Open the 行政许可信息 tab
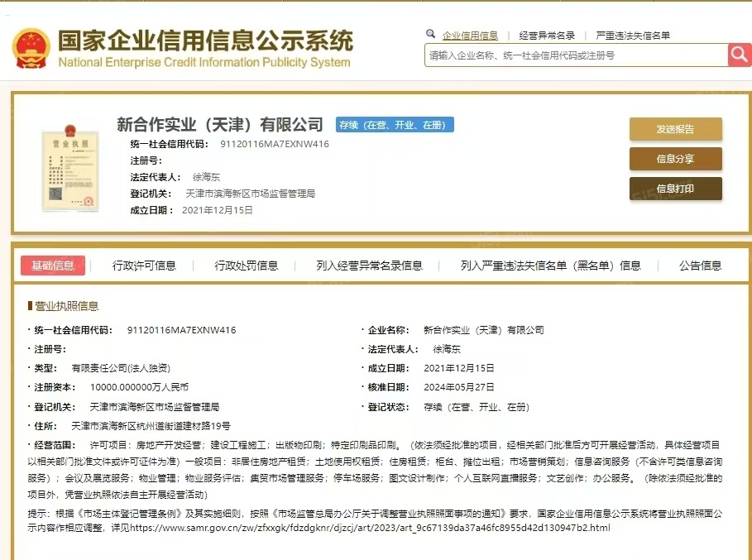The image size is (752, 560). [x=144, y=266]
